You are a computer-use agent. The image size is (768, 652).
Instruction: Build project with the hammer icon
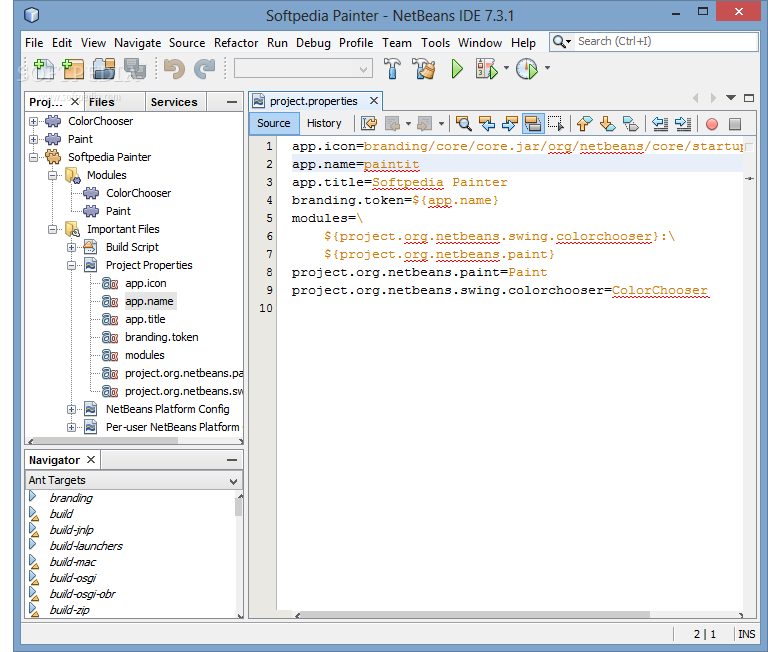click(392, 69)
